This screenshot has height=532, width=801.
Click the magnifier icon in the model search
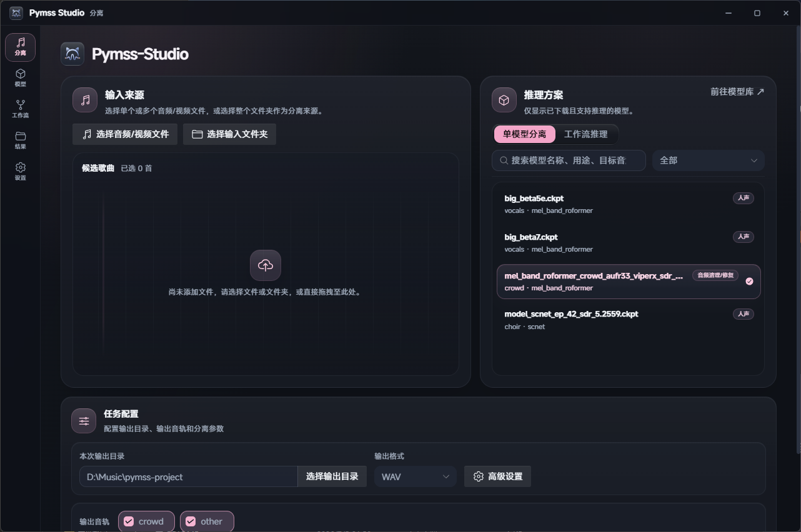(x=504, y=160)
